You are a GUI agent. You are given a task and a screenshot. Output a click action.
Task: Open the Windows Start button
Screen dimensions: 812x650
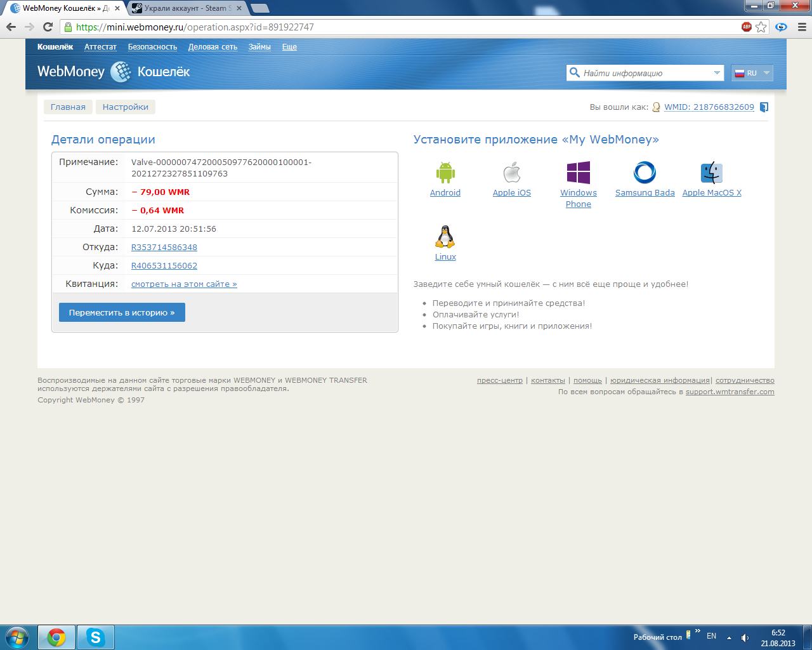pos(17,637)
